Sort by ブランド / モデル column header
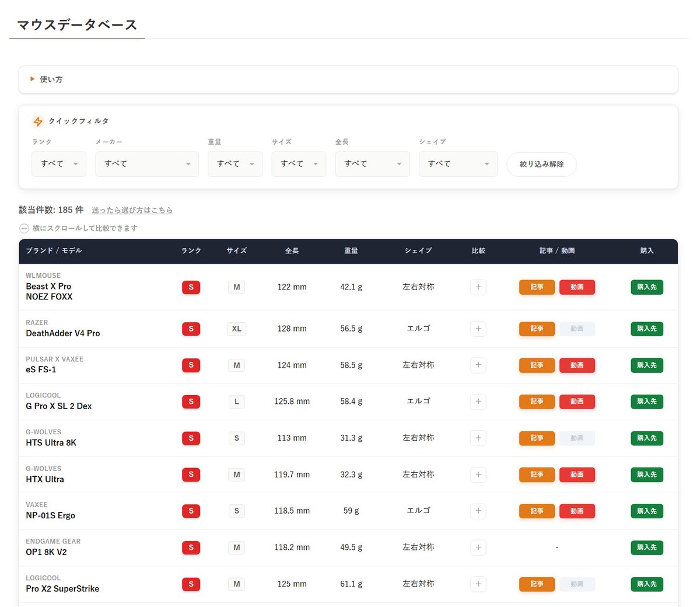Screen dimensions: 700x607 point(54,251)
